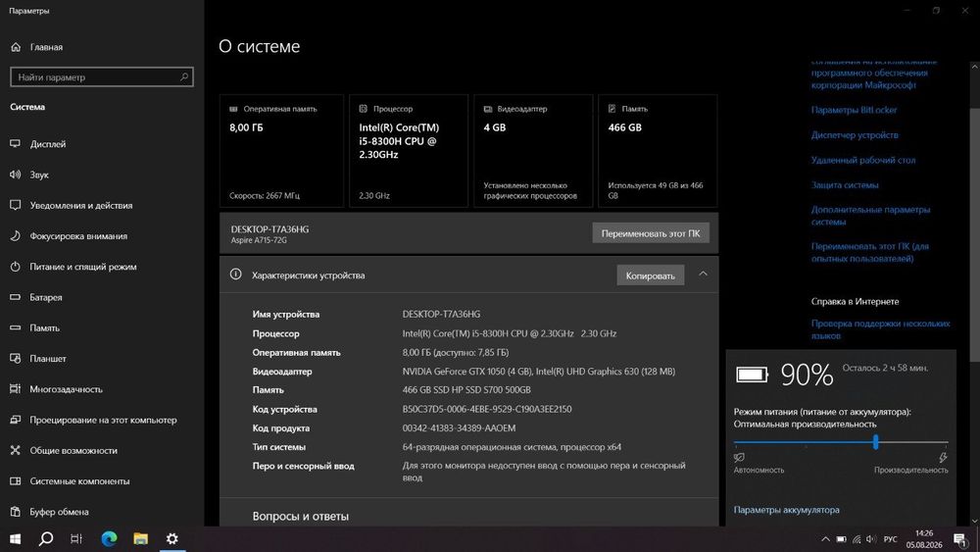Open taskbar search magnifier
Screen dimensions: 980x552
point(46,539)
